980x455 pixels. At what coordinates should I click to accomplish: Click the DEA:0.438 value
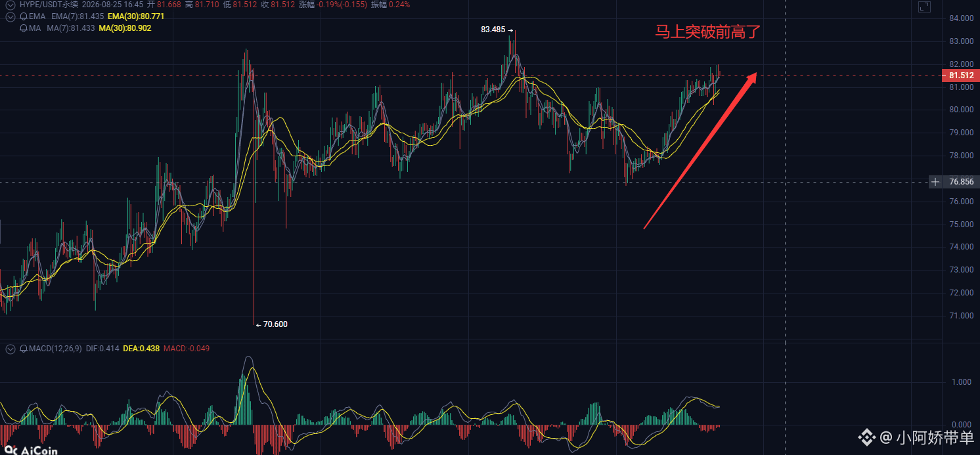pyautogui.click(x=141, y=349)
